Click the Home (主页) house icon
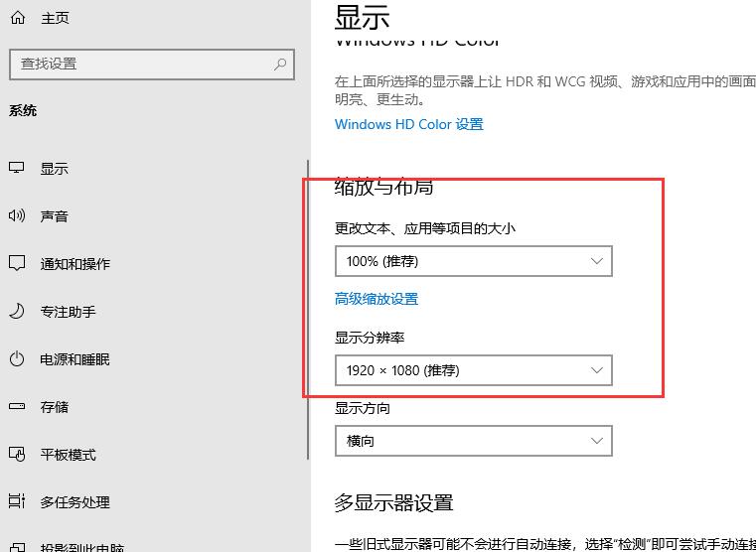This screenshot has height=552, width=756. [x=18, y=18]
